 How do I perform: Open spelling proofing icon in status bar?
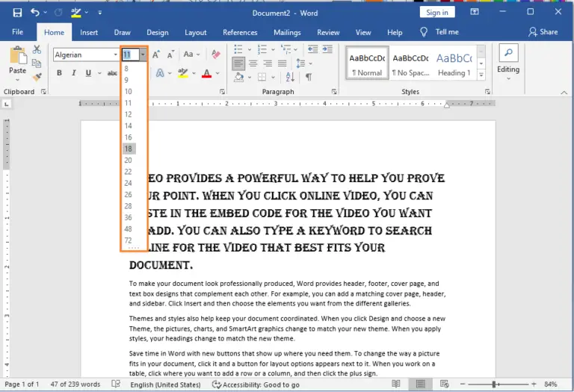point(116,384)
